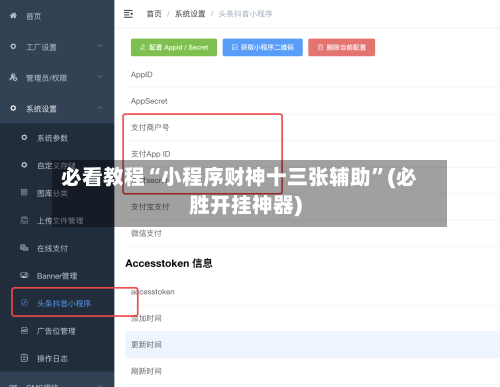Click the 上传文件管理 icon
Screen dimensions: 500x387
[x=24, y=220]
